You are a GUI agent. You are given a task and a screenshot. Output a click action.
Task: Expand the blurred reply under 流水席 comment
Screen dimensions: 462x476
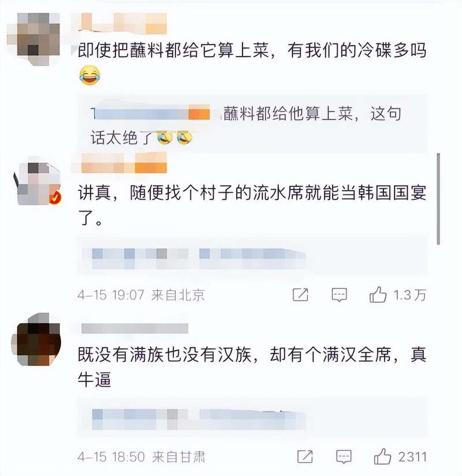(x=252, y=257)
